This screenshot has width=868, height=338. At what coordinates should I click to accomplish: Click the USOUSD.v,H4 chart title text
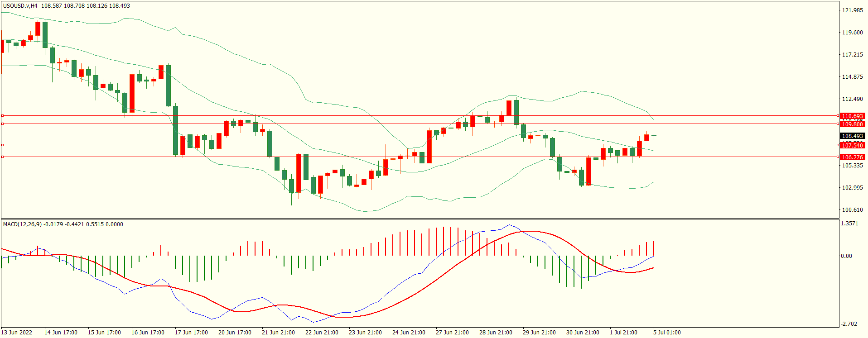[20, 6]
